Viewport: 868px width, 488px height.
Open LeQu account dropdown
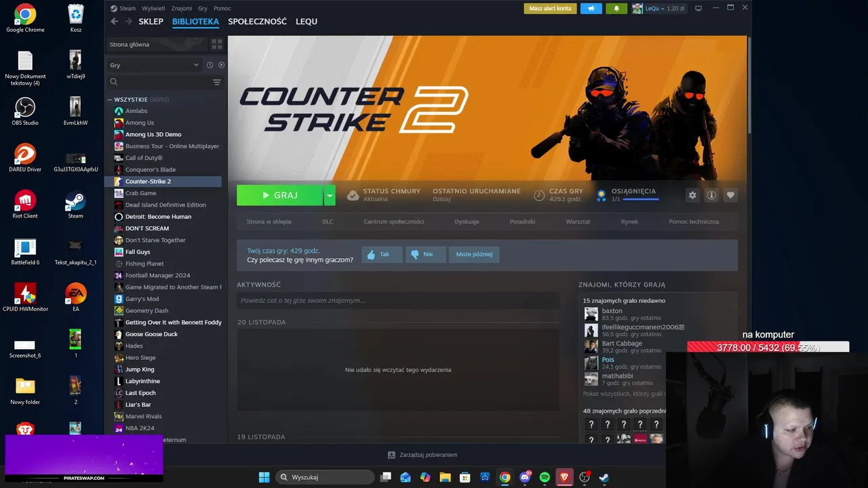pyautogui.click(x=658, y=8)
